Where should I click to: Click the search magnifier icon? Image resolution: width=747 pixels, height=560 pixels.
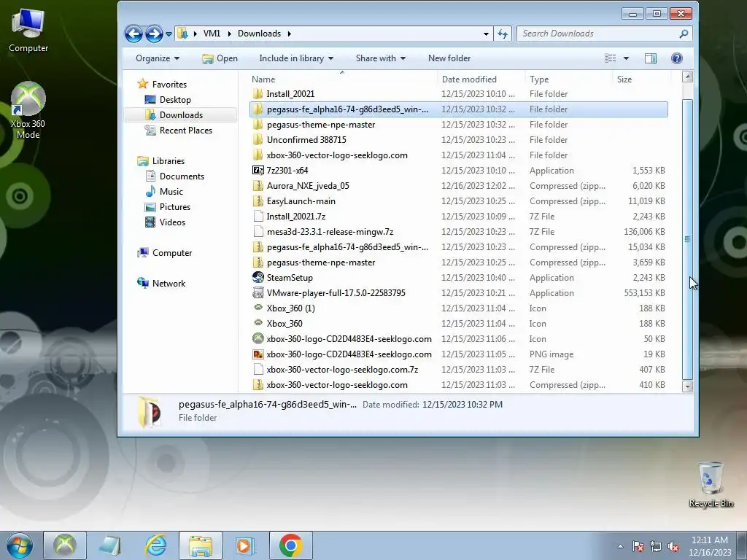(x=684, y=34)
